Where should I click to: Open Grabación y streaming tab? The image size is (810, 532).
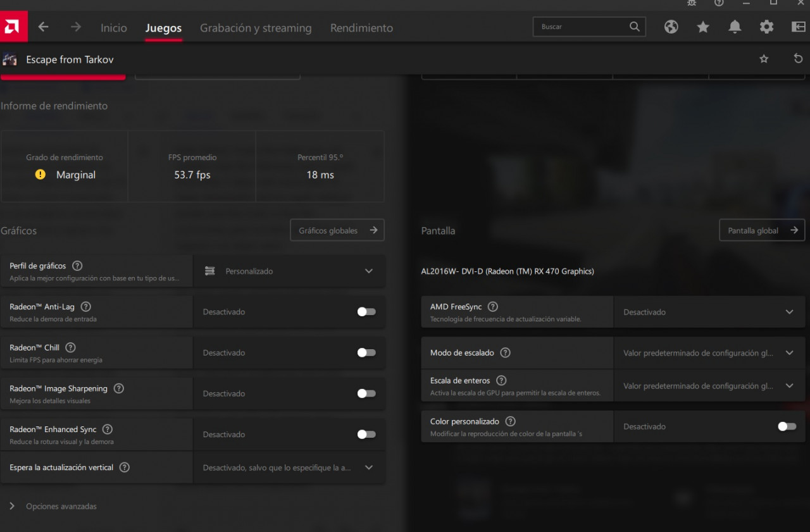click(256, 28)
